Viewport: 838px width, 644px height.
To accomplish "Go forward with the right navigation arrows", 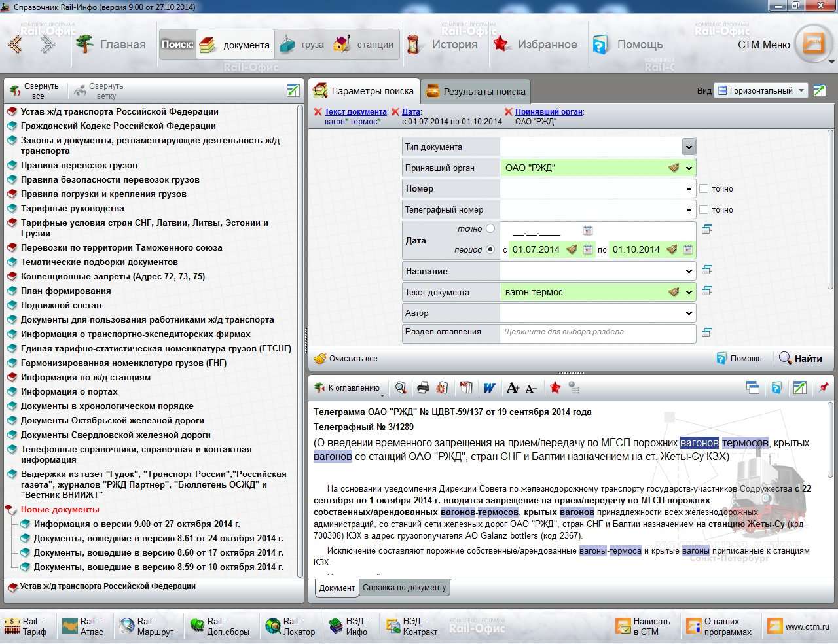I will (48, 45).
